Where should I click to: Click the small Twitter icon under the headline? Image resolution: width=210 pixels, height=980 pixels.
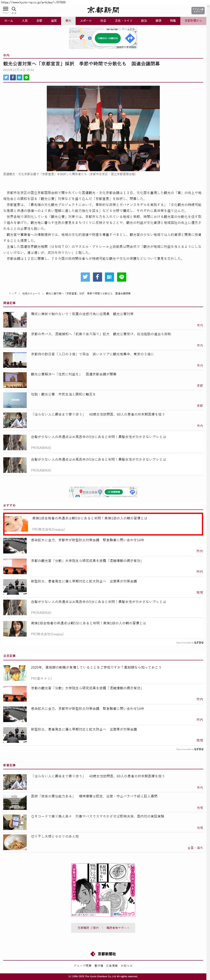(x=6, y=77)
